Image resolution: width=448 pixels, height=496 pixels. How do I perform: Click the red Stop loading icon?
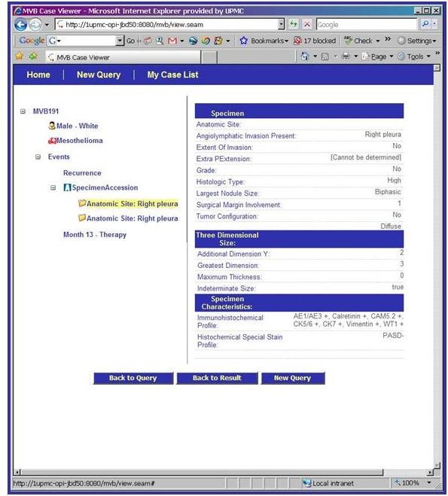coord(307,24)
